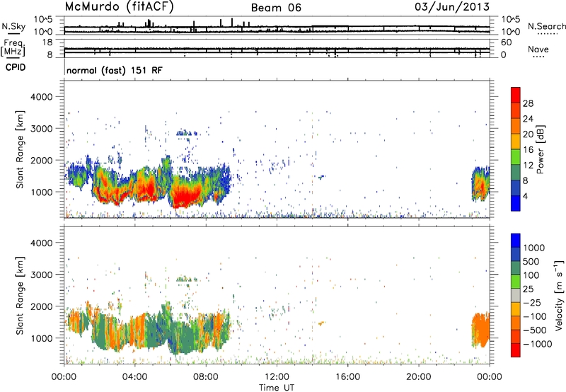Screen dimensions: 566x392
Task: Click the "28" label on the power colorbar
Action: point(528,103)
